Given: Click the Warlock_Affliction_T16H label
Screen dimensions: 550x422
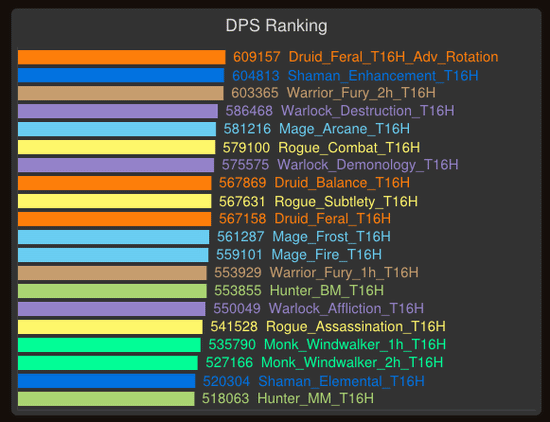Looking at the screenshot, I should pos(346,308).
